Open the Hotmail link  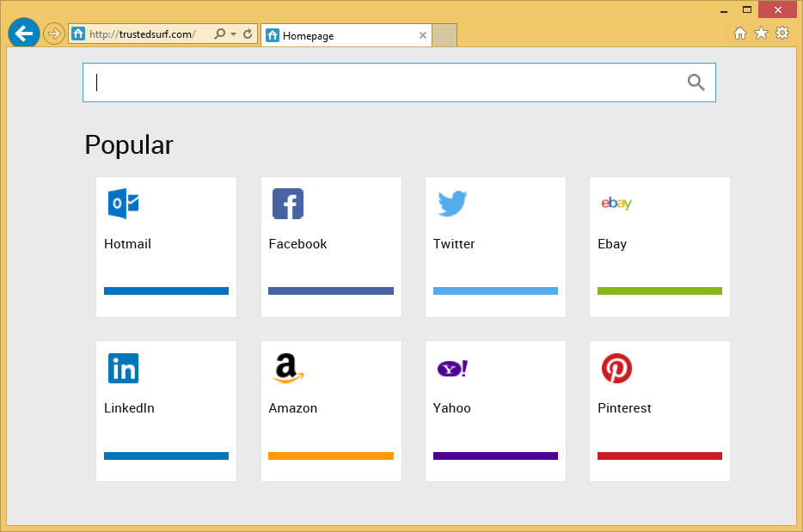point(127,244)
